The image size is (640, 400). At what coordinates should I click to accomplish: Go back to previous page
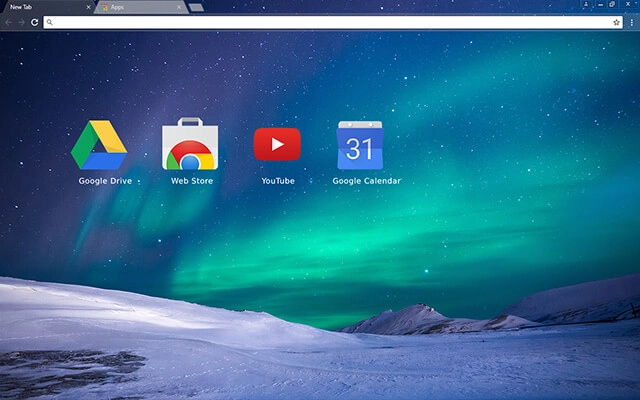click(9, 22)
